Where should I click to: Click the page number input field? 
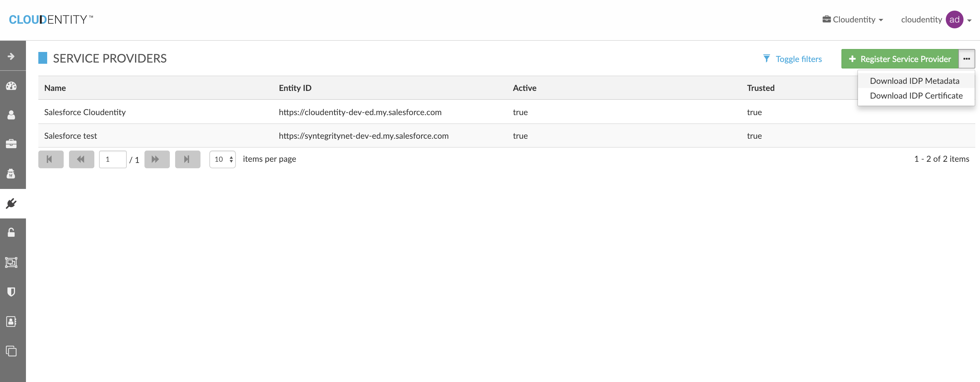click(113, 159)
